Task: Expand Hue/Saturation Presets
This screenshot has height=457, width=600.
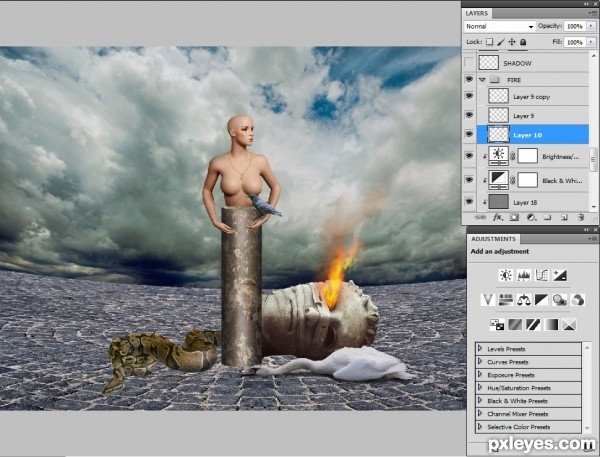Action: 479,388
